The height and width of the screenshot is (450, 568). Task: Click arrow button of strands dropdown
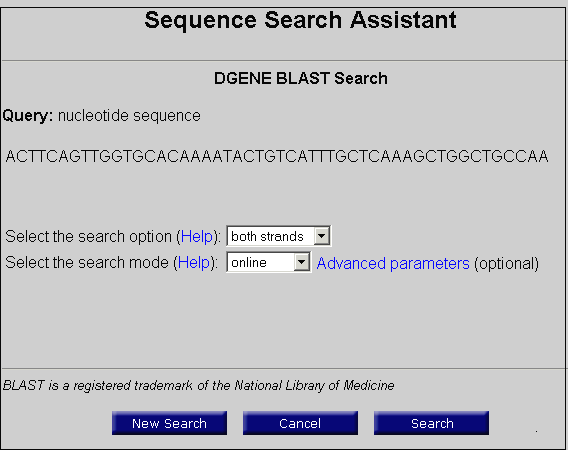coord(321,236)
